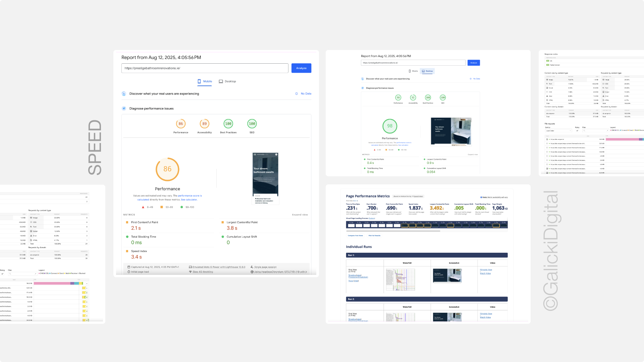The height and width of the screenshot is (362, 644).
Task: Select the highlighted Desktop tab in the desktop report
Action: coord(427,71)
